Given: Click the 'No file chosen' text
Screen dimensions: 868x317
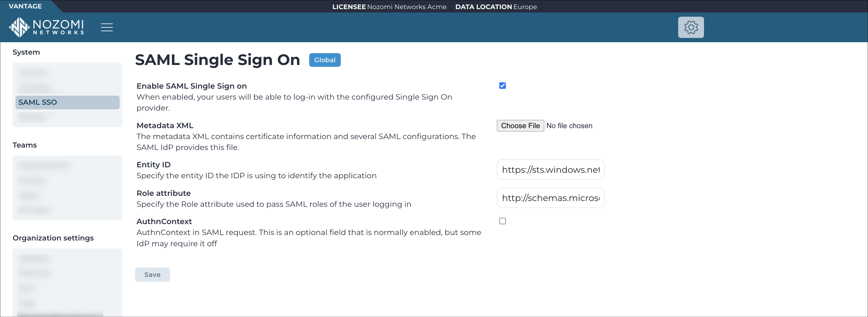Looking at the screenshot, I should [569, 126].
